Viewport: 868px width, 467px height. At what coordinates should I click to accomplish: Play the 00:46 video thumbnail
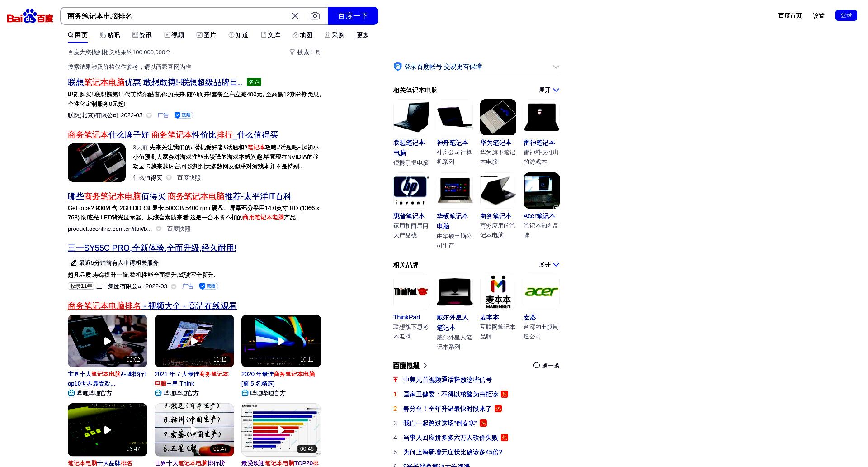[x=281, y=429]
